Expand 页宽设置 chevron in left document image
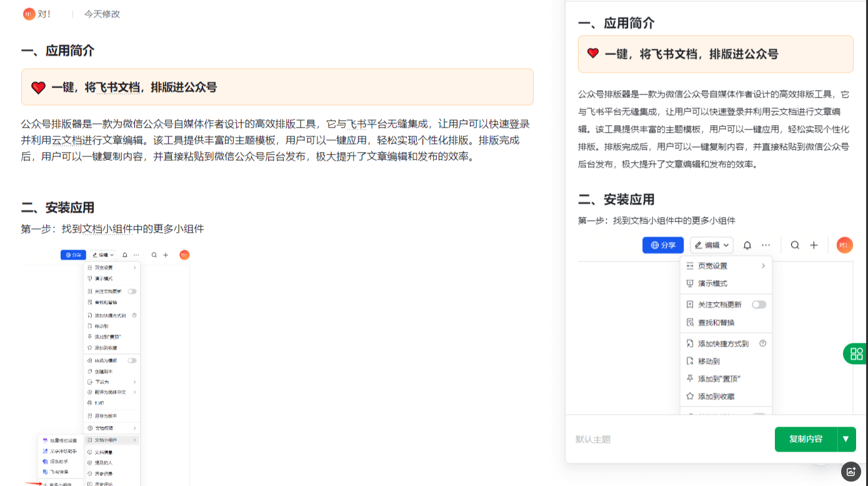868x486 pixels. click(134, 268)
